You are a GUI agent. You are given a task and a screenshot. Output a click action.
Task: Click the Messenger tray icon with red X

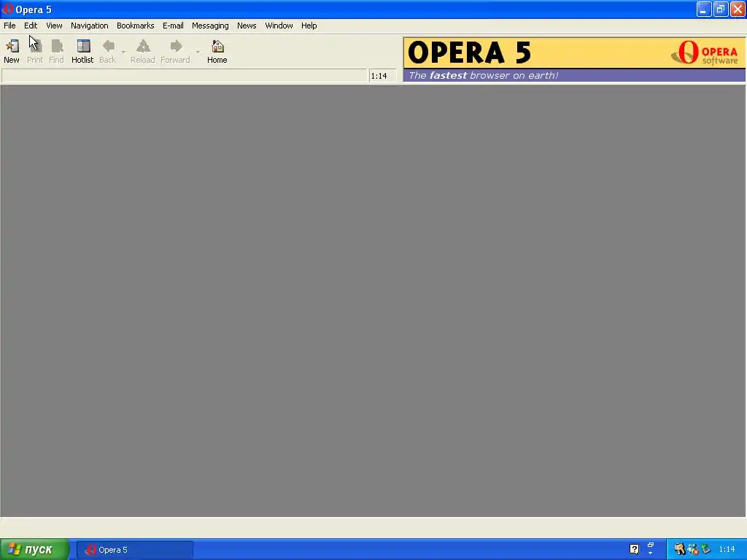point(693,549)
